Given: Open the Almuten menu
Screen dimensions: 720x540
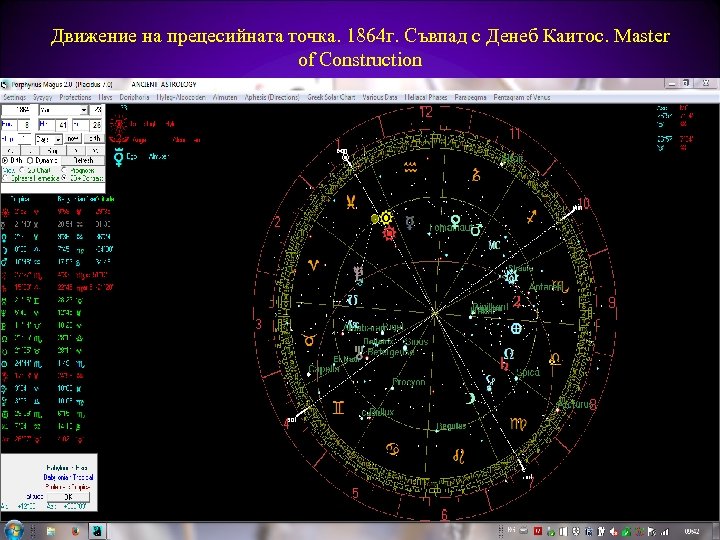Looking at the screenshot, I should click(x=225, y=97).
